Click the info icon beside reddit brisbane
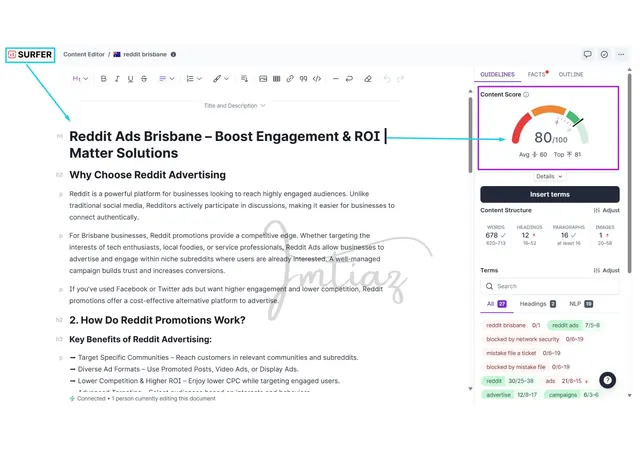This screenshot has width=640, height=452. (x=173, y=54)
